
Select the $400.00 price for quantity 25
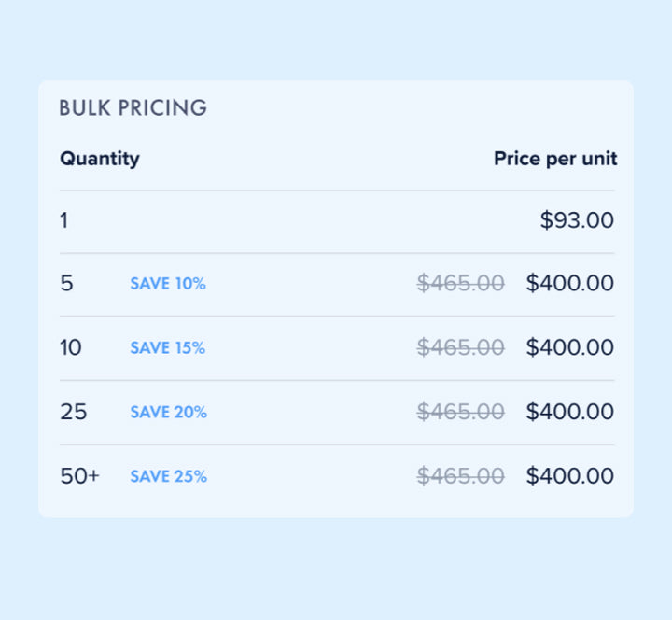pos(570,412)
